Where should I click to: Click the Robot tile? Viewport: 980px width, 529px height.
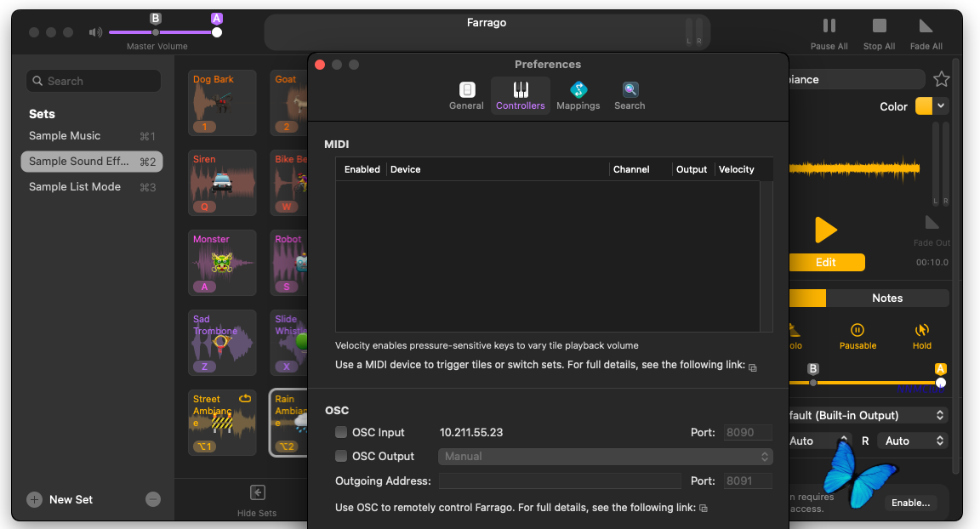pos(288,262)
